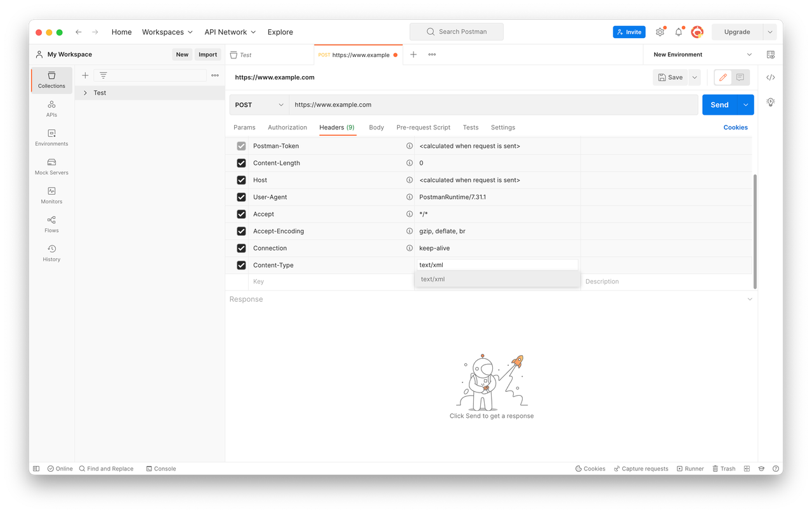Uncheck the Connection header checkbox
The image size is (812, 513).
(241, 248)
